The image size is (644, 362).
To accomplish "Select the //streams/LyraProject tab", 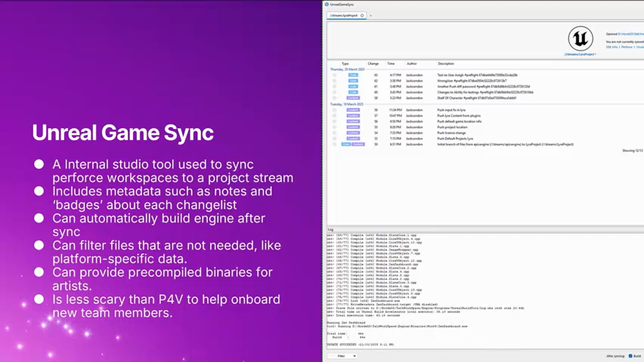I will click(344, 16).
